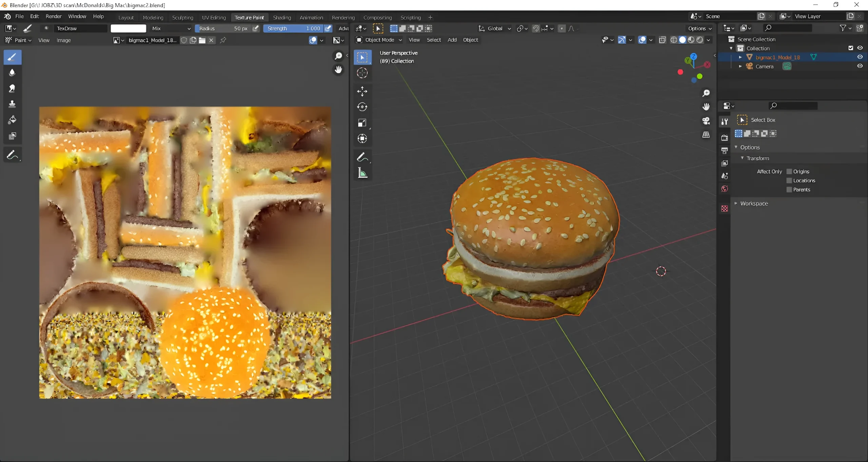Click the white brush color swatch
This screenshot has width=868, height=462.
tap(128, 28)
